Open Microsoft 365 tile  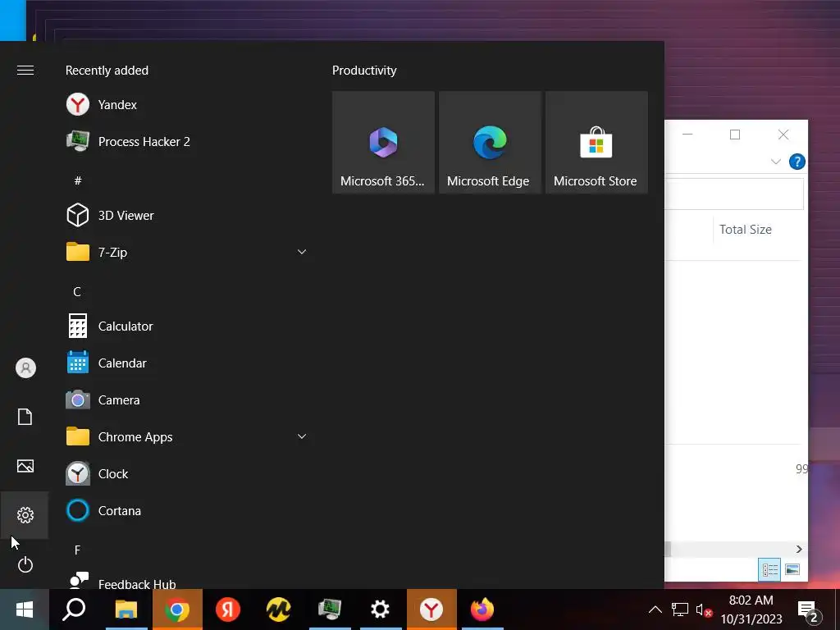point(383,143)
